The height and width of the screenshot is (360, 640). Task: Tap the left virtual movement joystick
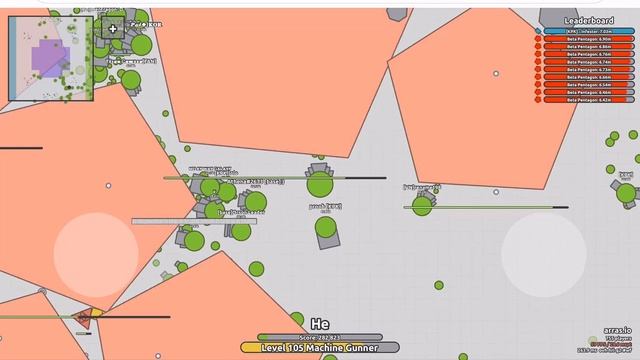point(96,255)
